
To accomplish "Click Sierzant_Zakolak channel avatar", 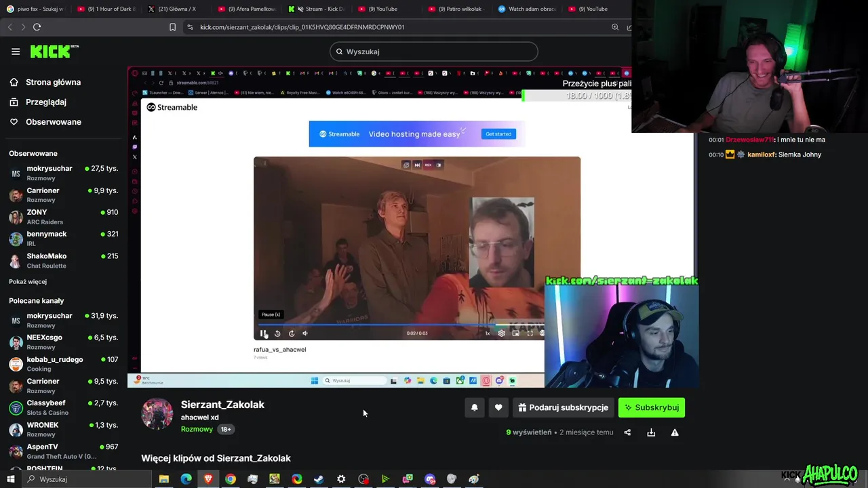I will tap(157, 414).
